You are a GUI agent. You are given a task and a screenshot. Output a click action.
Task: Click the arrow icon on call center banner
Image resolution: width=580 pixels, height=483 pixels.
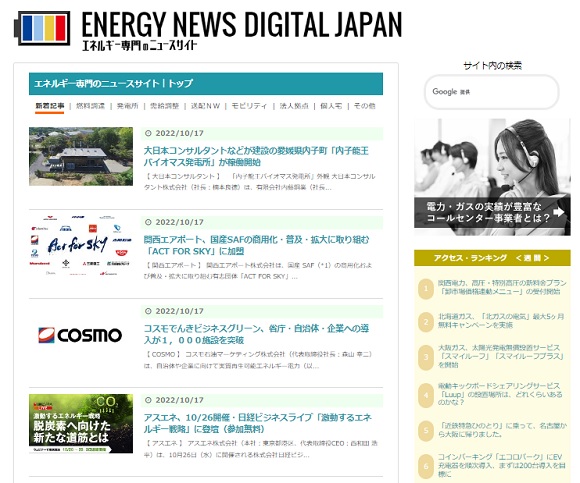click(x=559, y=212)
